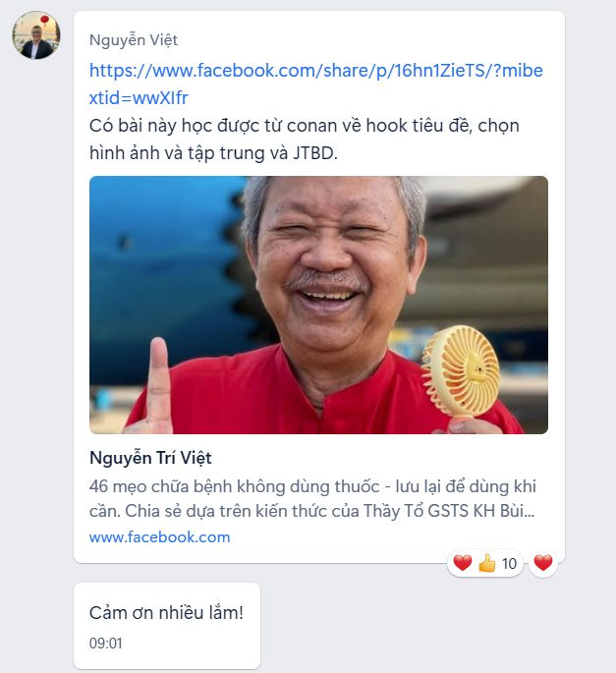Click description line mentioning Thầy Tổ GSTS
Screen dimensions: 616x673
pyautogui.click(x=312, y=511)
